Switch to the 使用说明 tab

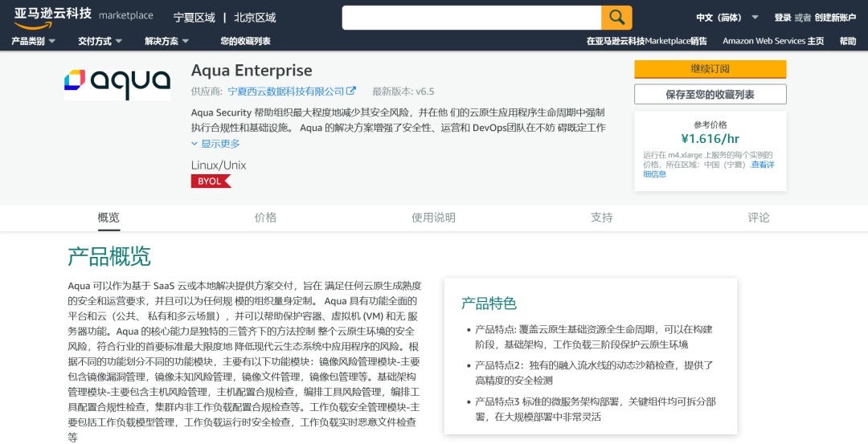[433, 218]
